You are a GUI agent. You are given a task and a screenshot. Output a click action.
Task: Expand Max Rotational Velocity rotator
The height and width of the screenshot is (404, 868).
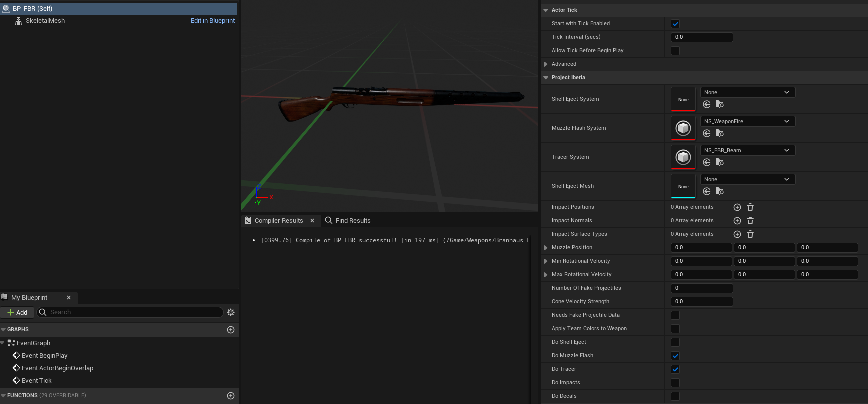pos(546,275)
